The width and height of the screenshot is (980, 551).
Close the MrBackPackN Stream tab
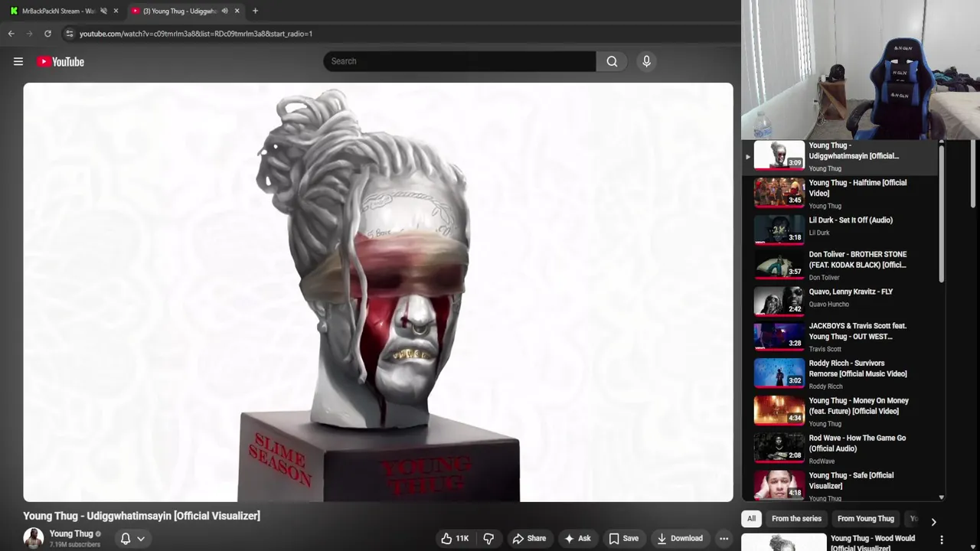(116, 11)
